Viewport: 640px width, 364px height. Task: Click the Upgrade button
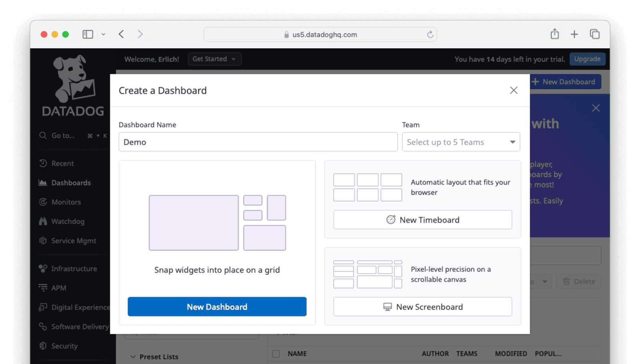[x=587, y=59]
